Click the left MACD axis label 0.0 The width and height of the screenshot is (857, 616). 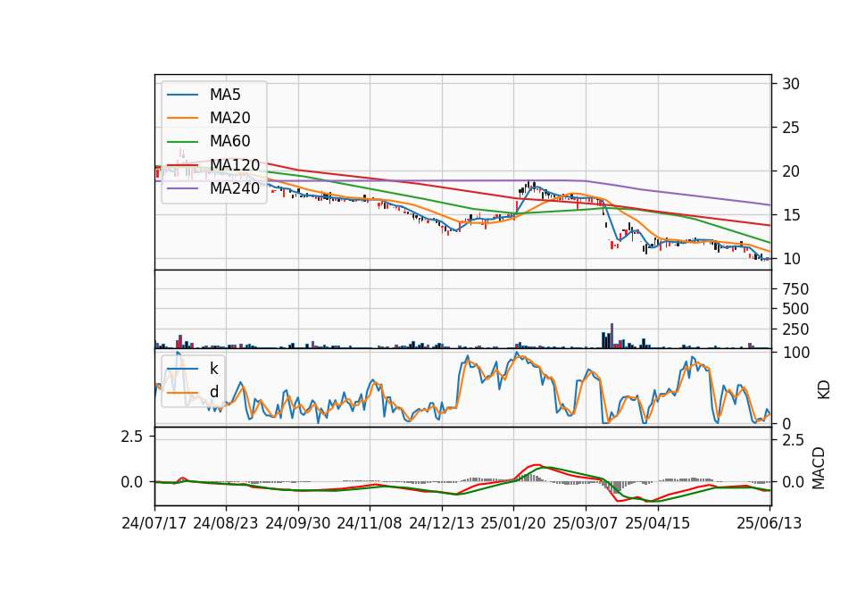(132, 482)
